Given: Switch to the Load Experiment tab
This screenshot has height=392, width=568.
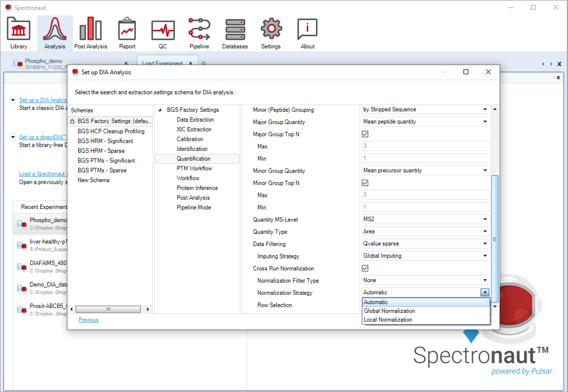Looking at the screenshot, I should coord(163,63).
